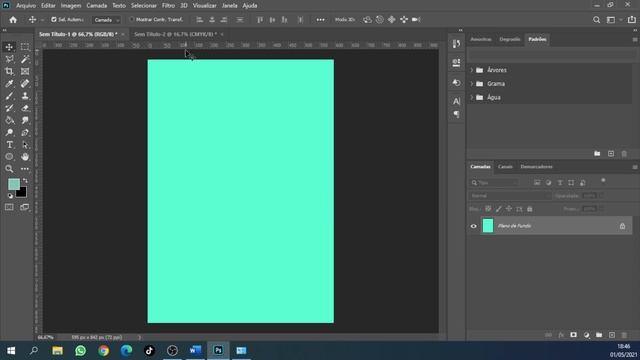Select the Pen tool

point(25,133)
